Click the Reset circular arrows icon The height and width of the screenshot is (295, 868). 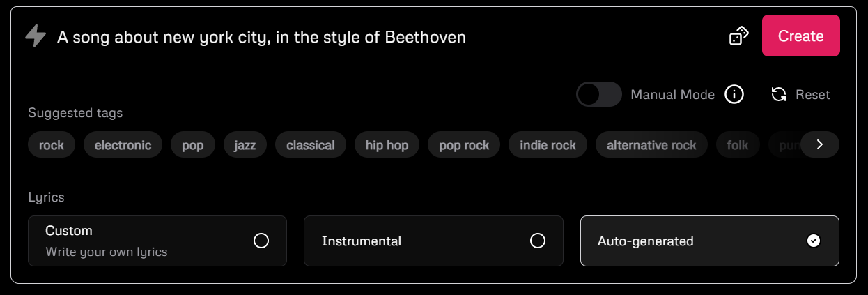point(779,94)
